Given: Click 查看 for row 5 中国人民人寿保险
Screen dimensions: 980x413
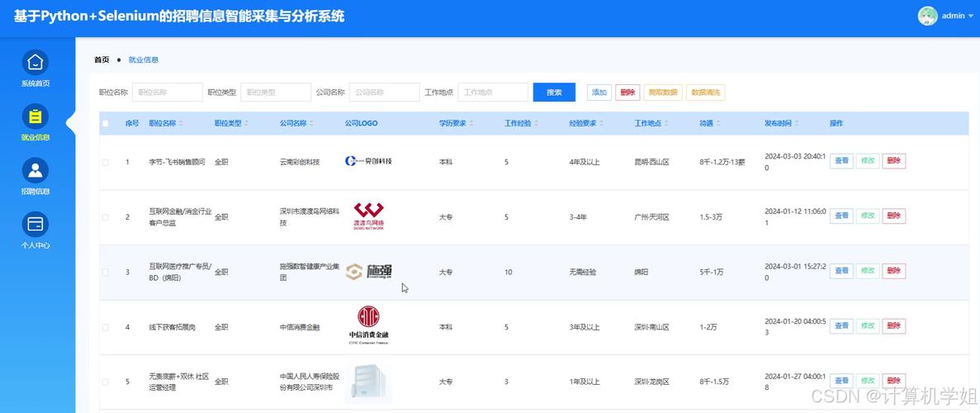Looking at the screenshot, I should 841,381.
